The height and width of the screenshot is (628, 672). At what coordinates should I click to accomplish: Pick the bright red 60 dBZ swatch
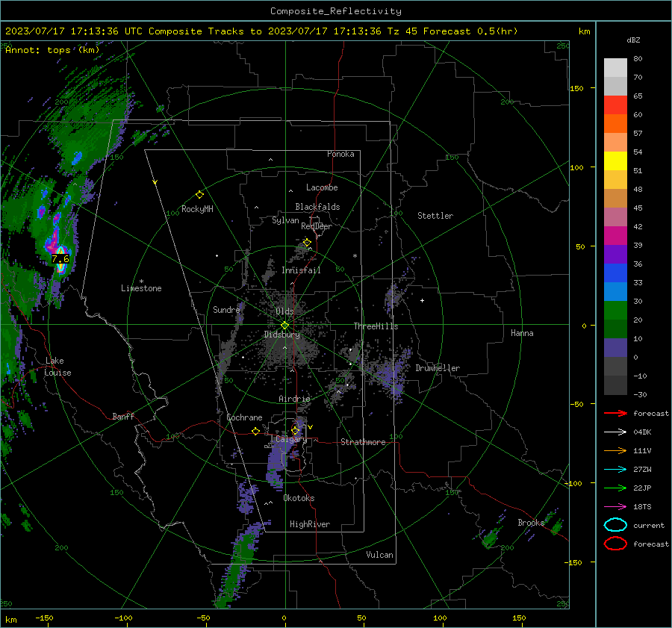615,105
